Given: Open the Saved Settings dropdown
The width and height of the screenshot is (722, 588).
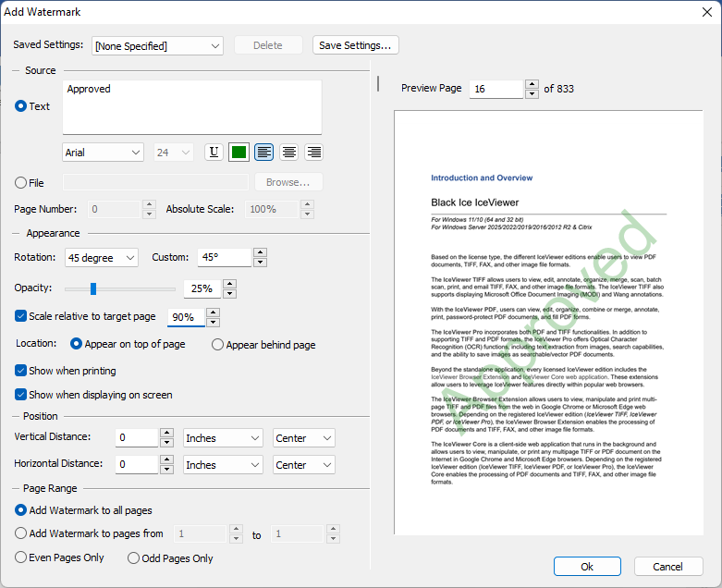Looking at the screenshot, I should (x=157, y=45).
